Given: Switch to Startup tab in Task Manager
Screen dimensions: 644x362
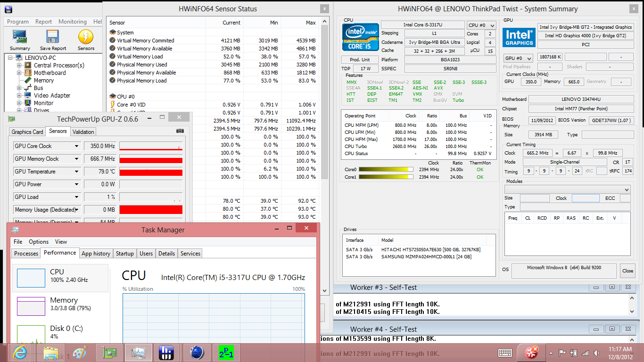Looking at the screenshot, I should [x=124, y=253].
